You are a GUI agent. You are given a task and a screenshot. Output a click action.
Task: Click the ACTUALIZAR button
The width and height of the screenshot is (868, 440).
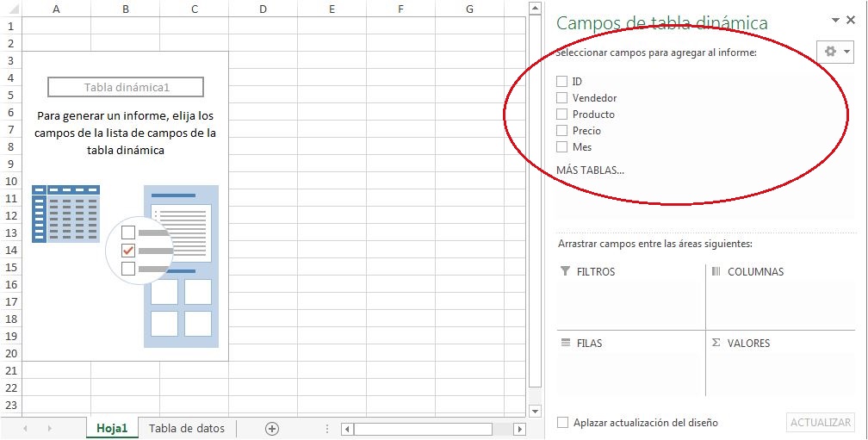821,422
